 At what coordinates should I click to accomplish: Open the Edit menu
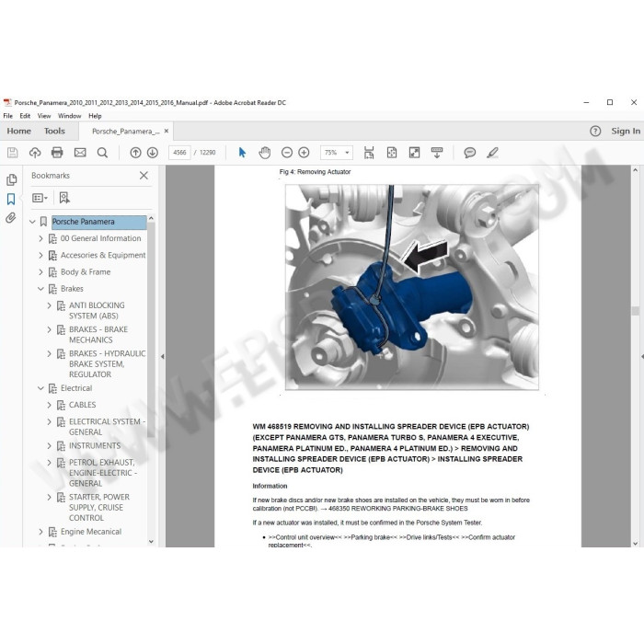coord(25,116)
